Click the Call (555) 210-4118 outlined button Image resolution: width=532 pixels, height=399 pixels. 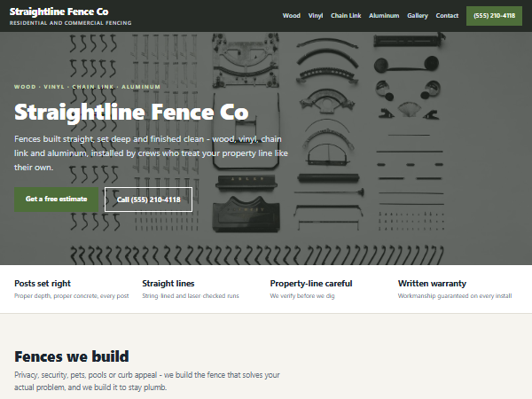point(148,199)
